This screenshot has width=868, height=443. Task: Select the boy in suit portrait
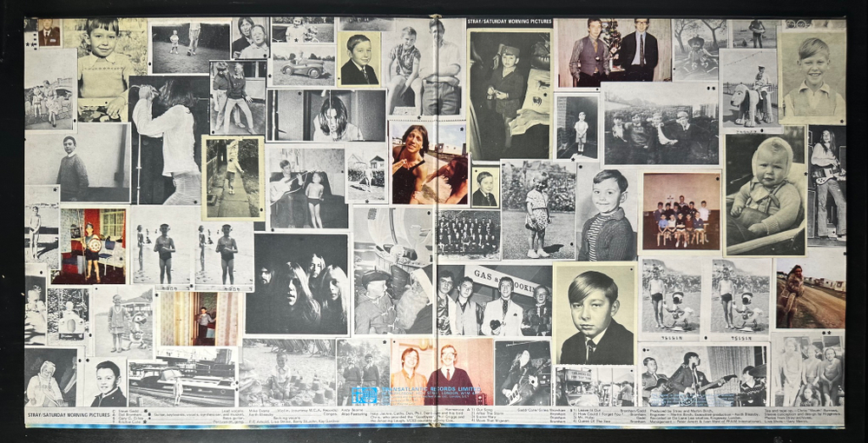(x=595, y=314)
